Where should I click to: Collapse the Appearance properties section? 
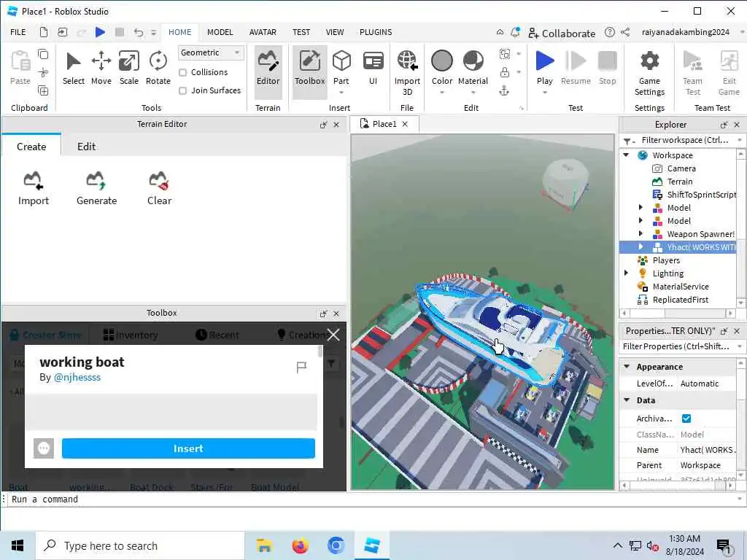627,367
